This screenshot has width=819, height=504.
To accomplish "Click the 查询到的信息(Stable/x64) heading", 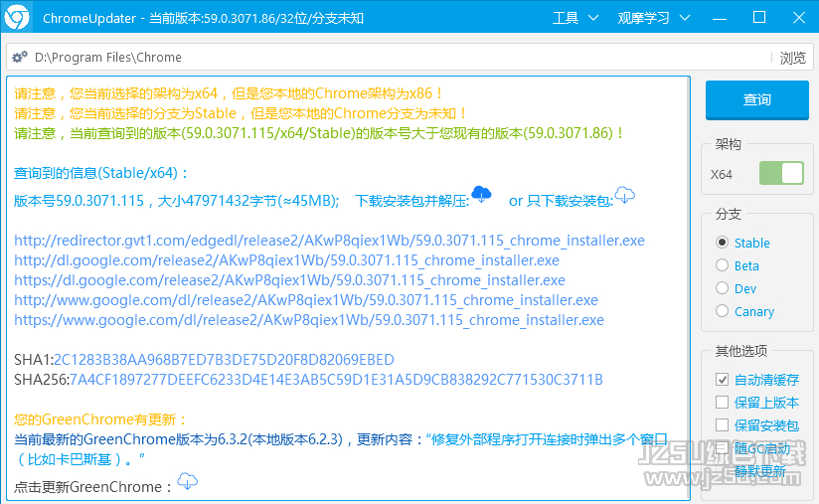I will [100, 173].
